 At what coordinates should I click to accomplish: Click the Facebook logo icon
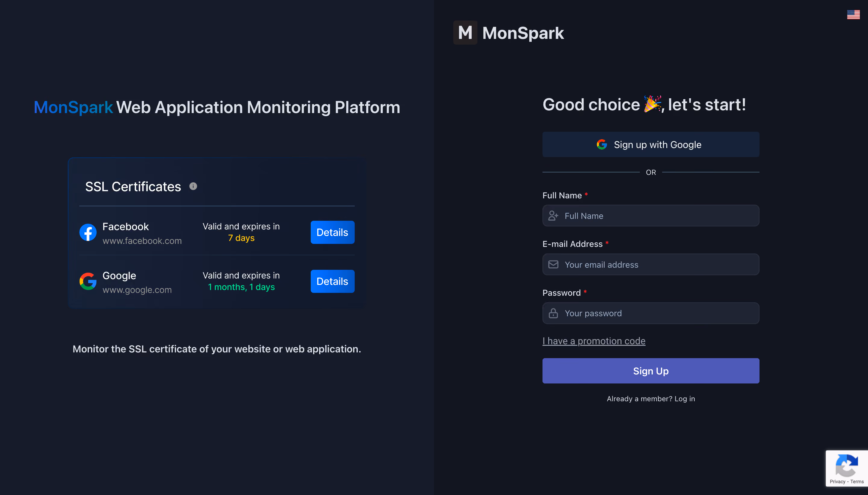88,232
